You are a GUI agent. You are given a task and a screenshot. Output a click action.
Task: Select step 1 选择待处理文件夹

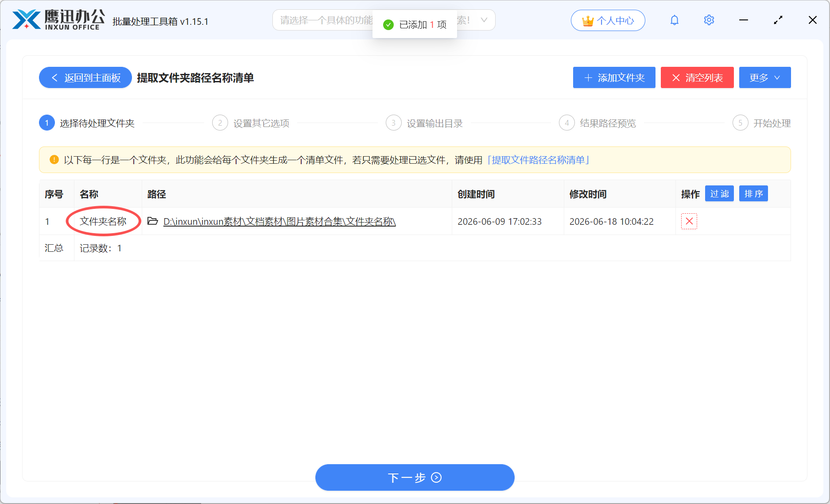tap(87, 123)
